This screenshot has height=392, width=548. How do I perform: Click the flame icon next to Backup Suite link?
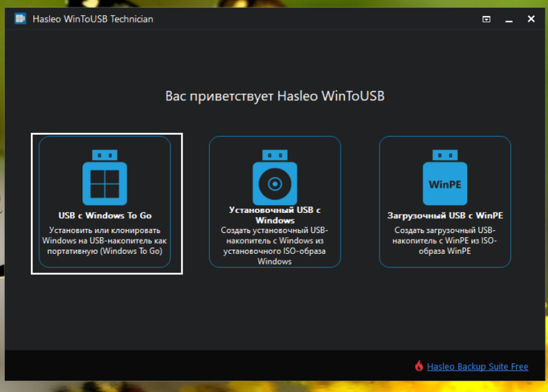[419, 366]
